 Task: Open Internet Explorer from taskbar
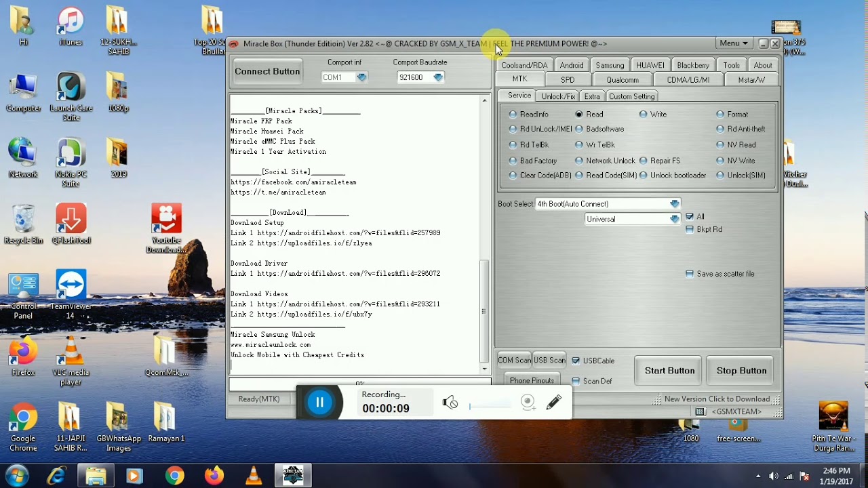tap(56, 476)
